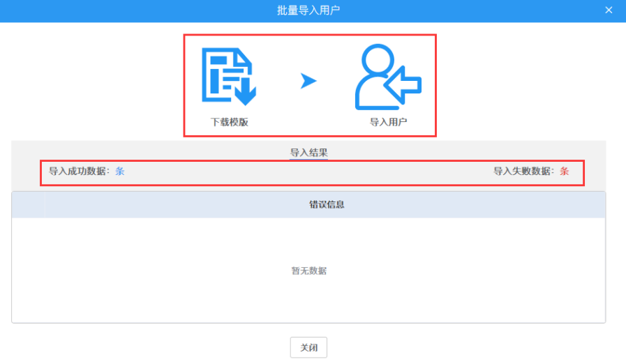Close the 批量导入用户 dialog with X
The width and height of the screenshot is (626, 364).
609,10
